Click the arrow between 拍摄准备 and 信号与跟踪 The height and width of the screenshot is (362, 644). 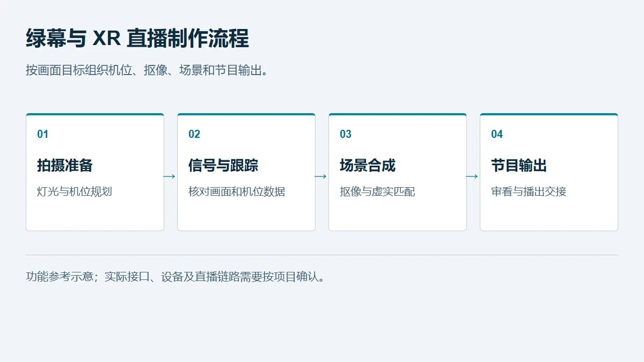pos(170,176)
